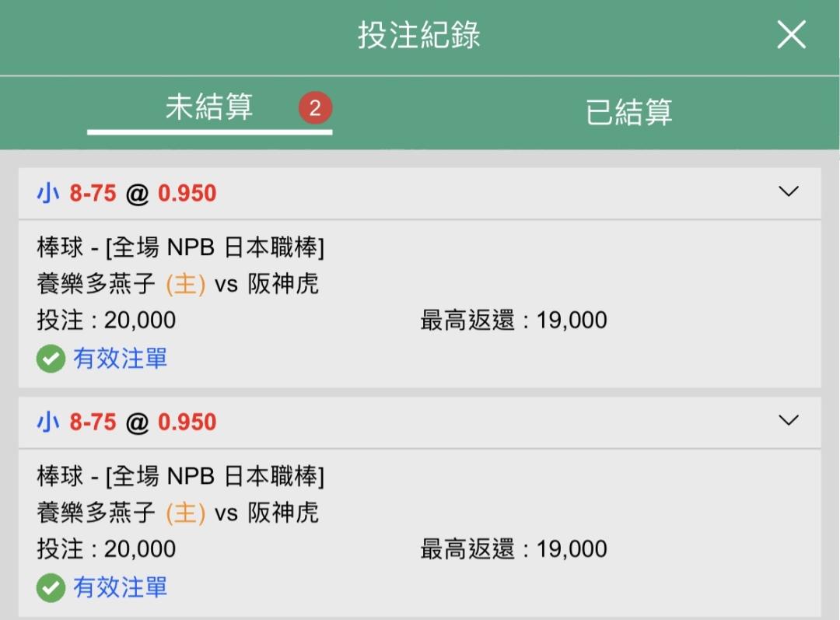This screenshot has height=620, width=840.
Task: Click second bet header 小 8-75 @ 0.950
Action: pyautogui.click(x=127, y=422)
